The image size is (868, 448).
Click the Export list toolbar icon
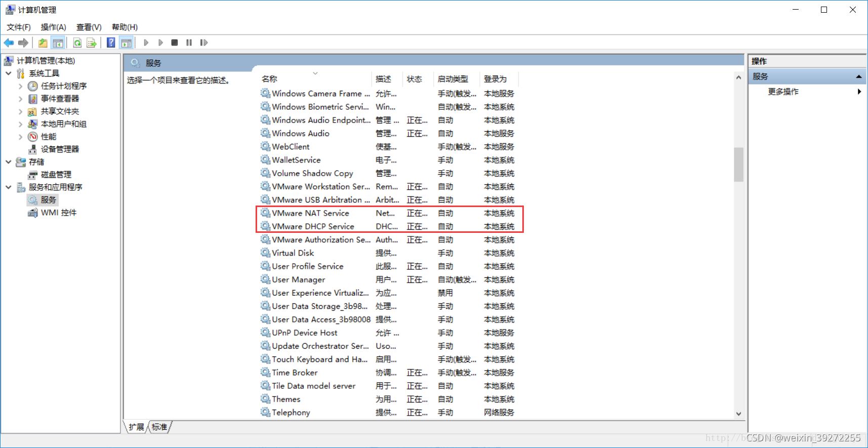[92, 43]
